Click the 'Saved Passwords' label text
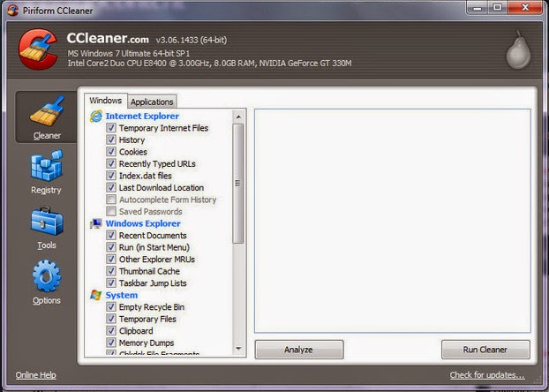The width and height of the screenshot is (549, 392). click(151, 212)
